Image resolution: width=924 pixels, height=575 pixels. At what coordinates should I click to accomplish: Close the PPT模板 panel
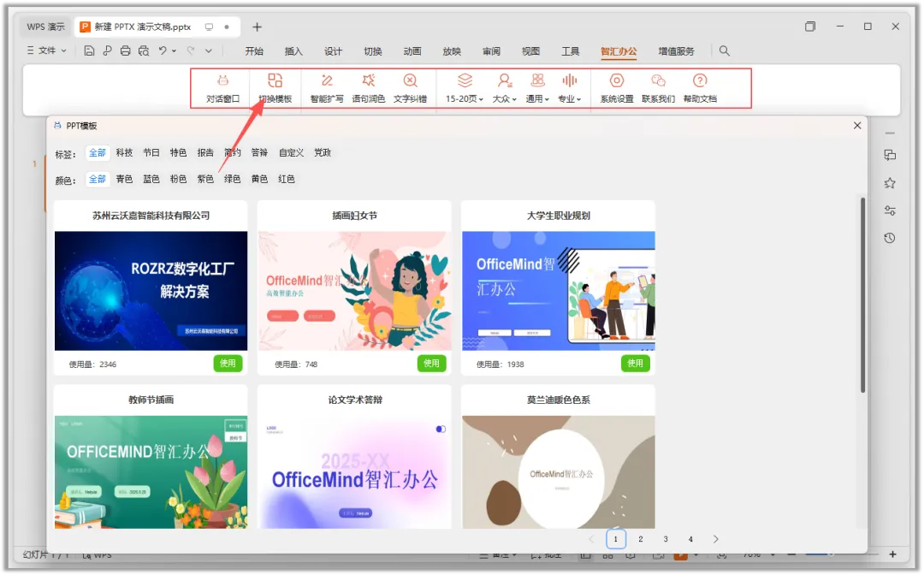click(857, 126)
